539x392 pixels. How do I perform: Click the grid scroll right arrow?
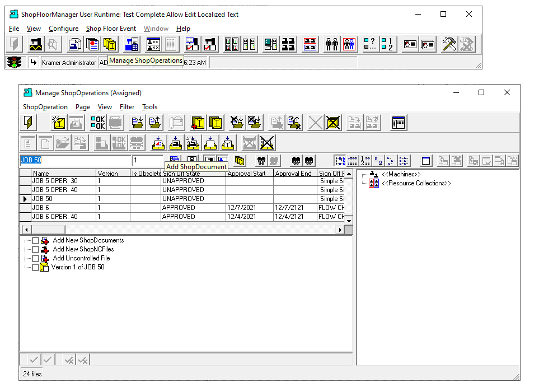(340, 230)
